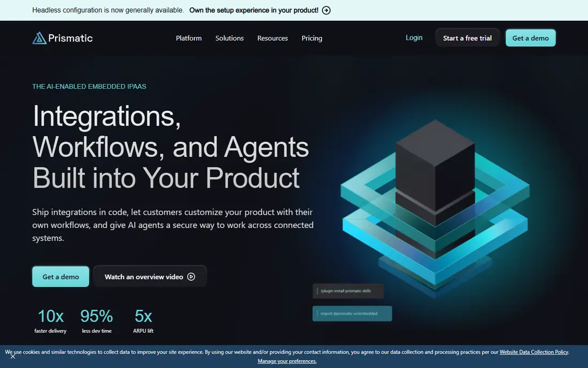Click 'ARPU lift' label
Viewport: 588px width, 368px height.
(x=143, y=331)
